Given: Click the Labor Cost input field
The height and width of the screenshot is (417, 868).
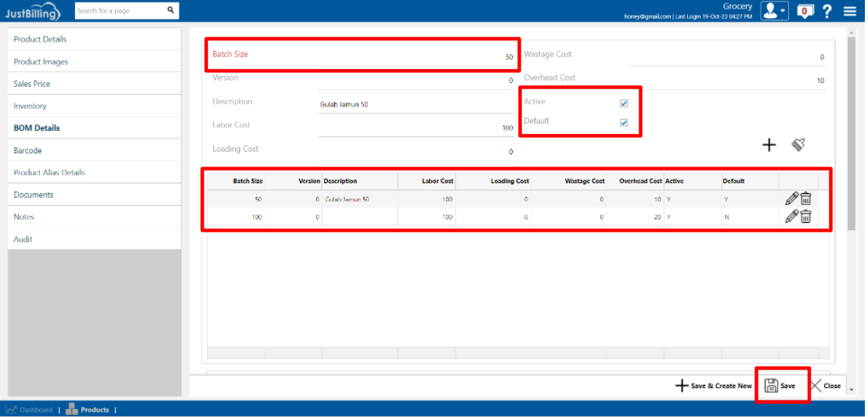Looking at the screenshot, I should pos(416,127).
